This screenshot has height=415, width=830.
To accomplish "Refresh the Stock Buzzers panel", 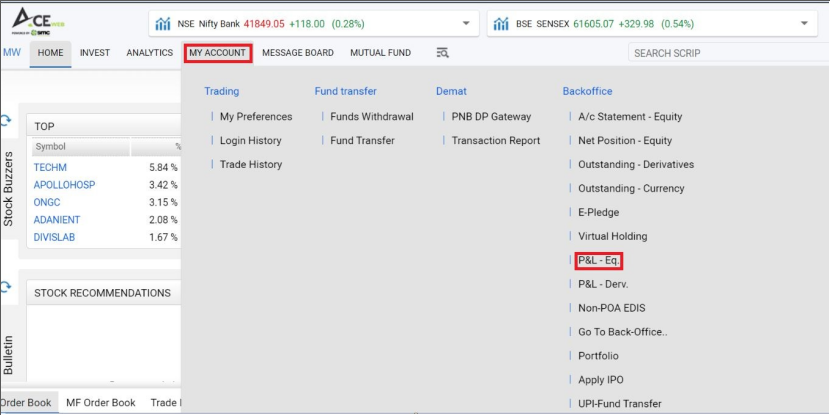I will point(5,121).
